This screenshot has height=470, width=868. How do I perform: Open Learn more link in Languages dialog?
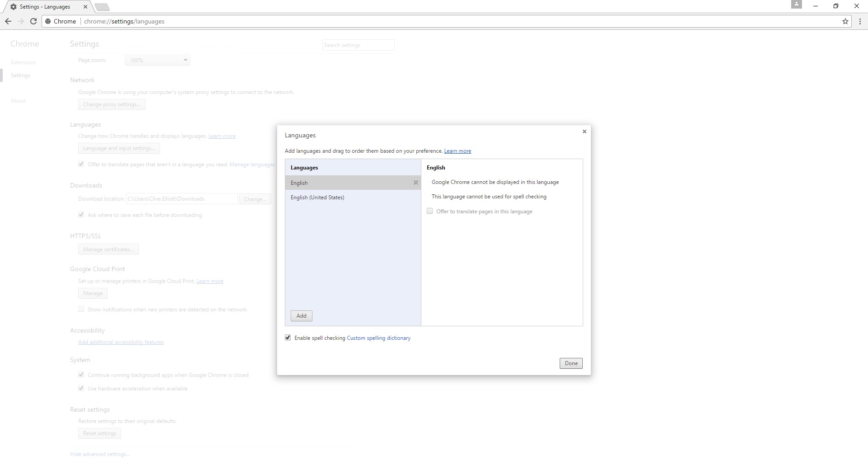pyautogui.click(x=458, y=151)
